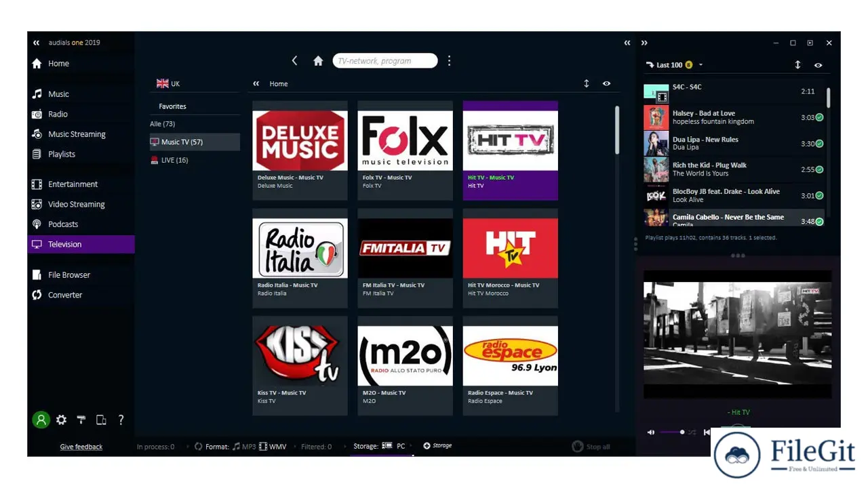Open Kiss TV channel tile
Viewport: 868px width, 488px height.
pyautogui.click(x=300, y=366)
